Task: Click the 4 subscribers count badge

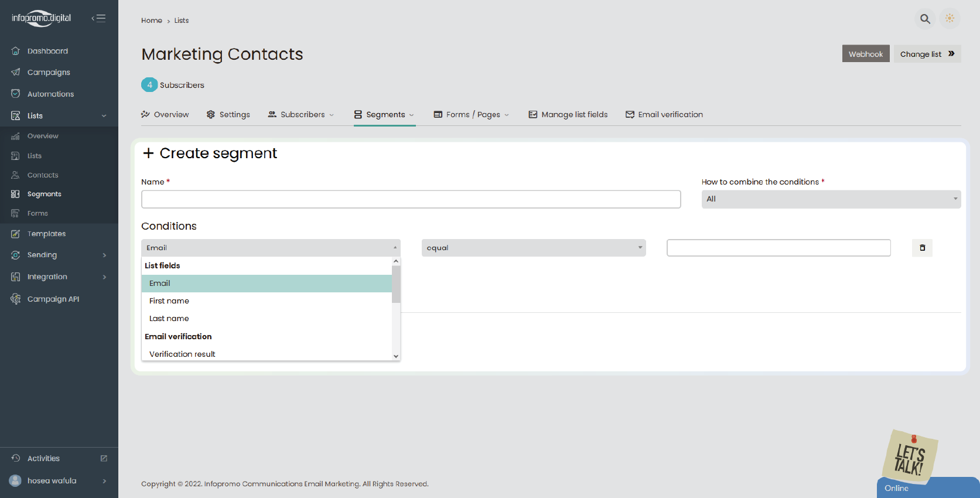Action: 149,85
